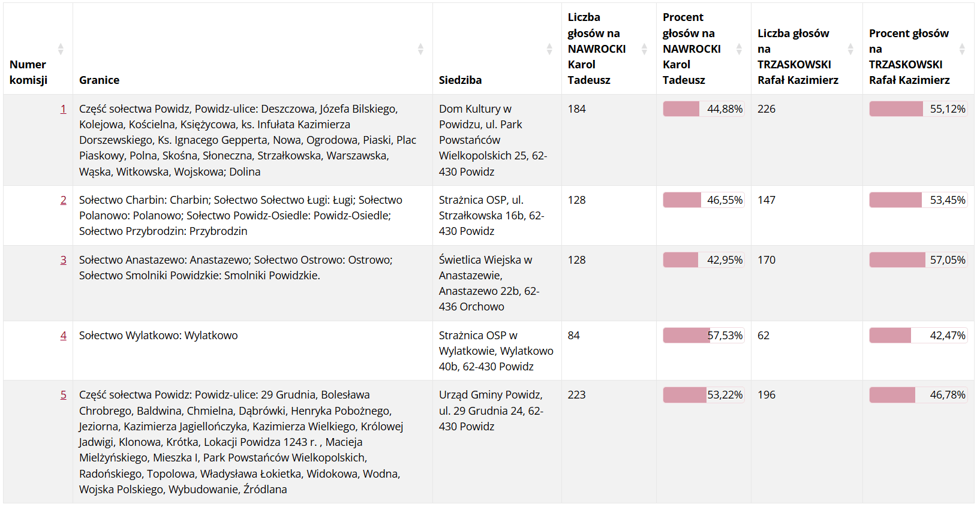Follow the link for commission 3
The height and width of the screenshot is (507, 980).
[63, 260]
